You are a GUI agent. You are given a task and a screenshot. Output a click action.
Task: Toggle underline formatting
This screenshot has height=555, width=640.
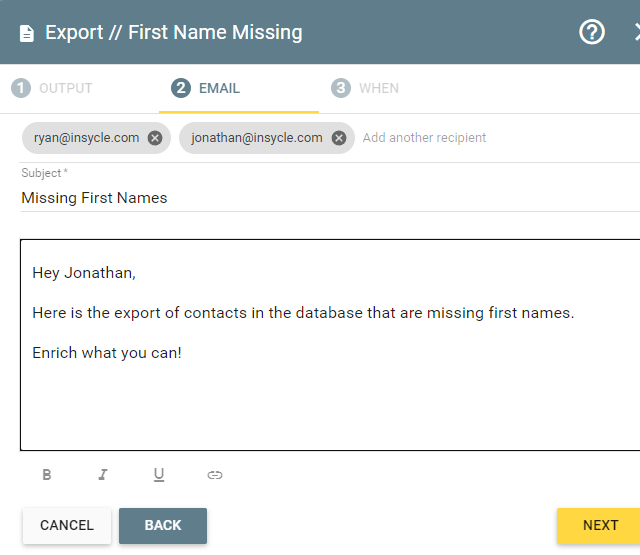click(159, 475)
